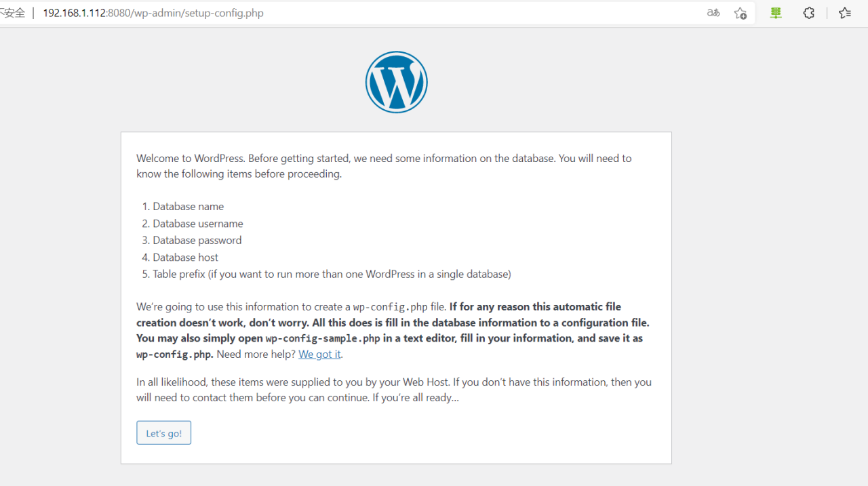
Task: Click the "wp-config-sample.php" code text
Action: click(322, 338)
